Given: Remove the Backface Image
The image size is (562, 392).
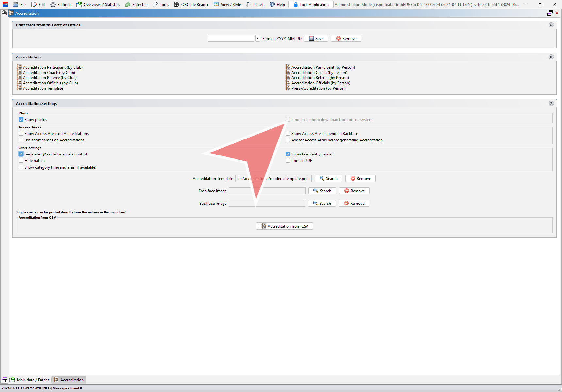Looking at the screenshot, I should pos(354,204).
